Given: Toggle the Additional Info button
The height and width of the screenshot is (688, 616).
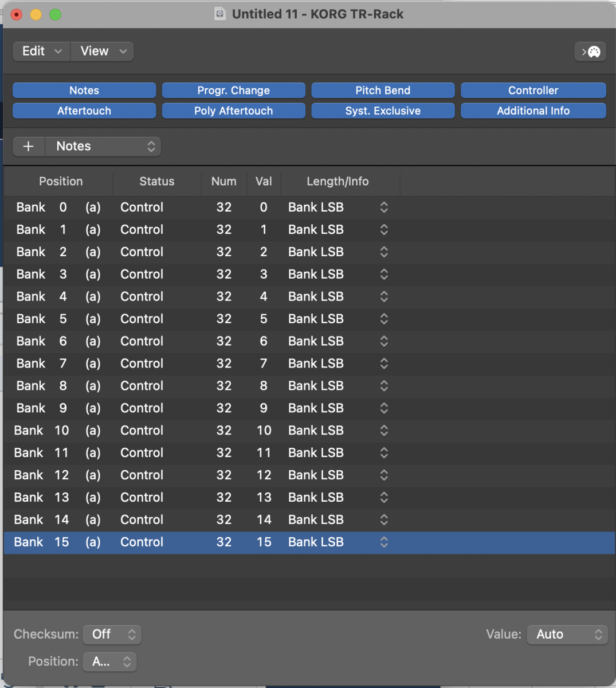Looking at the screenshot, I should [x=533, y=111].
